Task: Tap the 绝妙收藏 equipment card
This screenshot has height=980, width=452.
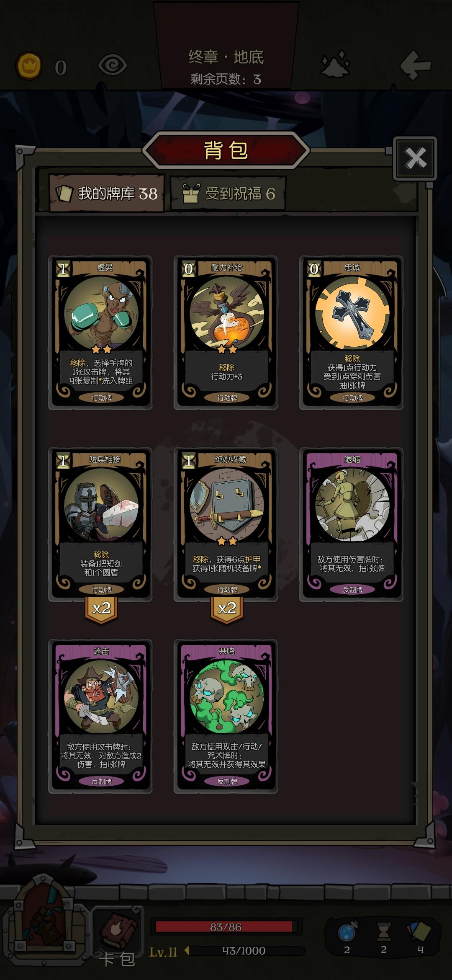Action: click(x=226, y=524)
